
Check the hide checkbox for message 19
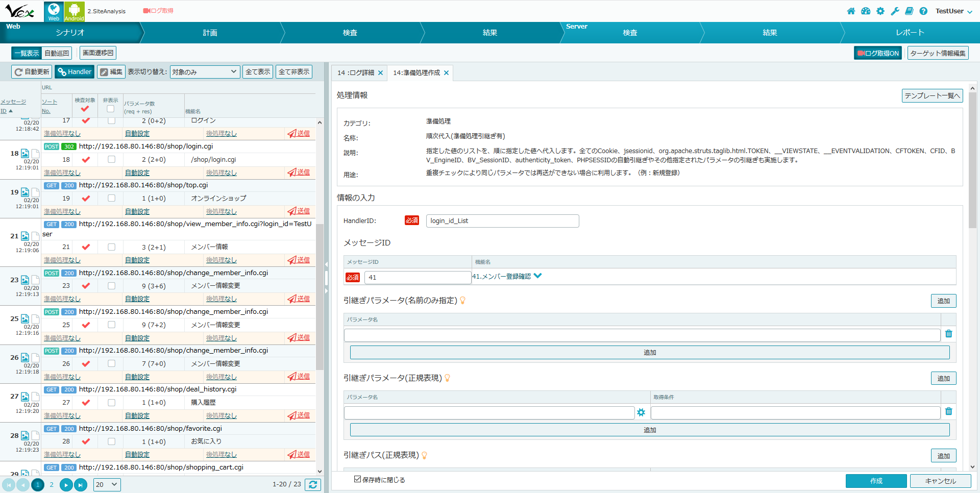111,199
